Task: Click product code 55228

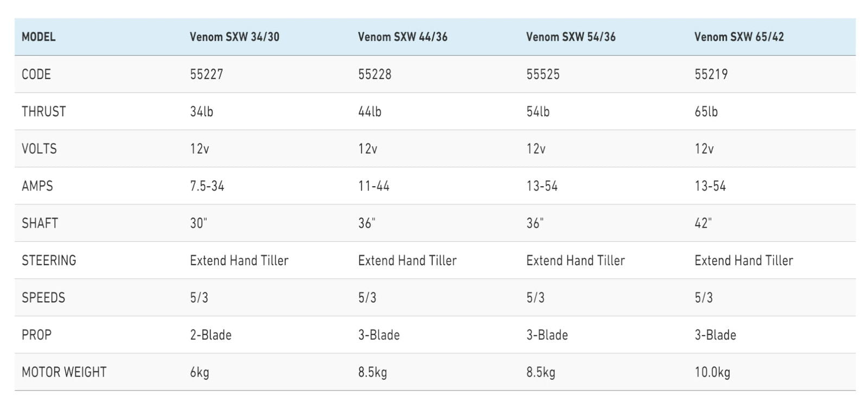Action: pyautogui.click(x=374, y=74)
